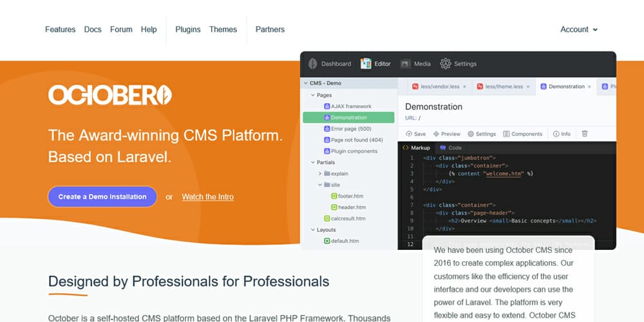
Task: Open calcresult.htm partial
Action: coord(348,218)
